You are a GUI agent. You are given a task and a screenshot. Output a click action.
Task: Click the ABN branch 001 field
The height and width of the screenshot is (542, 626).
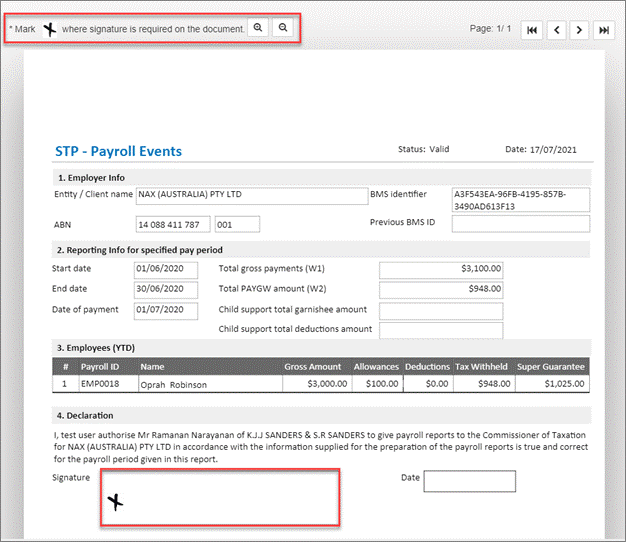pyautogui.click(x=237, y=224)
